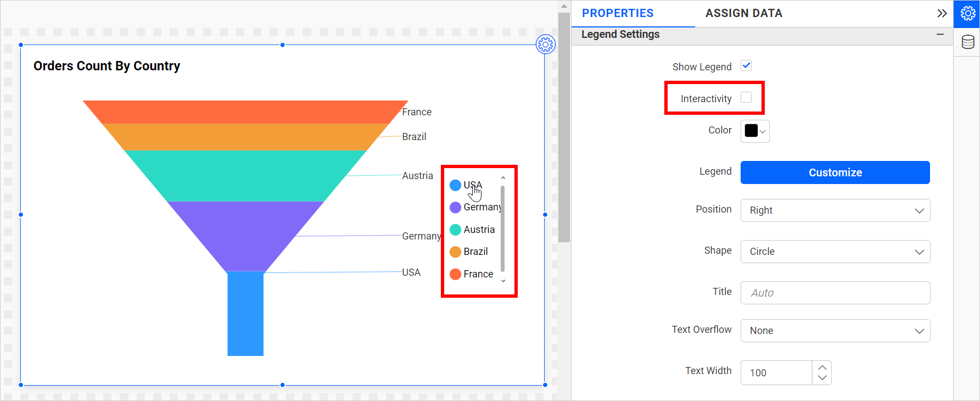Click the Title input field
The image size is (980, 401).
pyautogui.click(x=835, y=293)
